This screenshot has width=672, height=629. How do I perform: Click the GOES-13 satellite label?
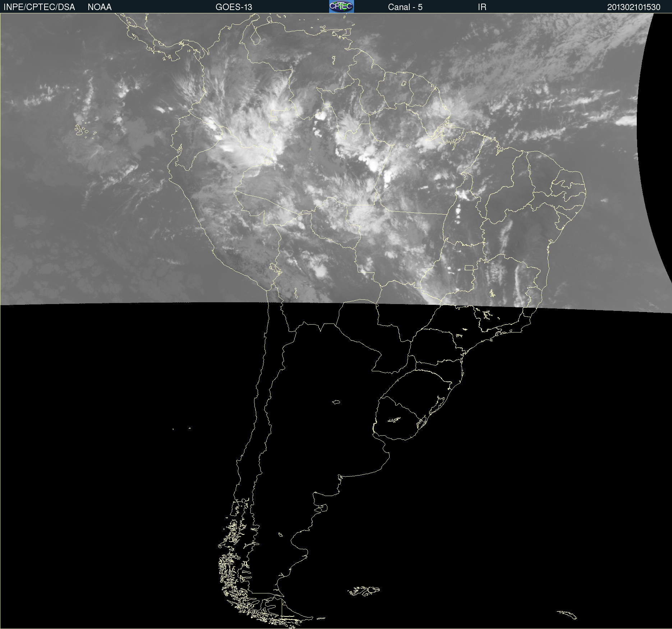click(234, 7)
